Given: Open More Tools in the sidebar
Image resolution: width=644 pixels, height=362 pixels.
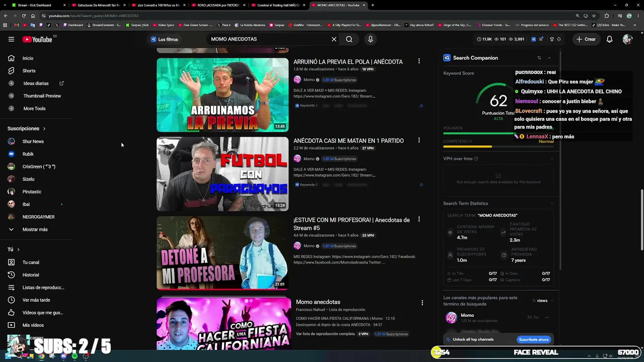Looking at the screenshot, I should pos(34,109).
